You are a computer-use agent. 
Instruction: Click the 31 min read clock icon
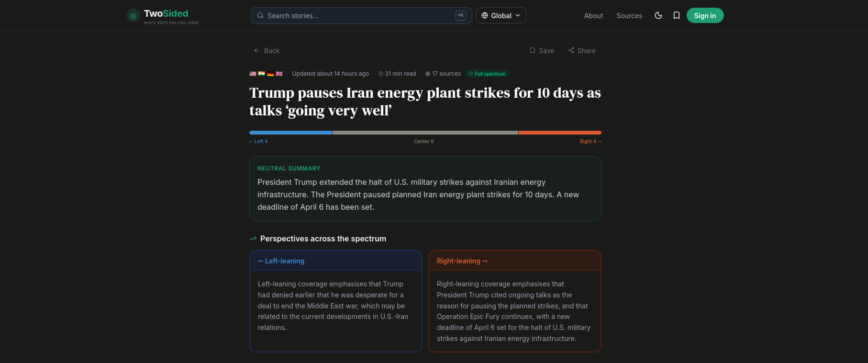coord(381,74)
